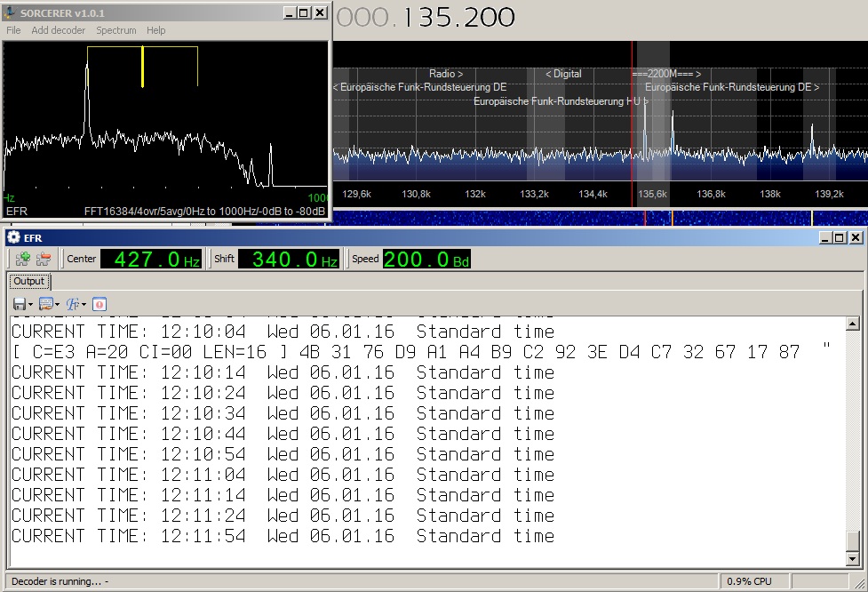Click the font selection icon
Image resolution: width=868 pixels, height=592 pixels.
[73, 304]
